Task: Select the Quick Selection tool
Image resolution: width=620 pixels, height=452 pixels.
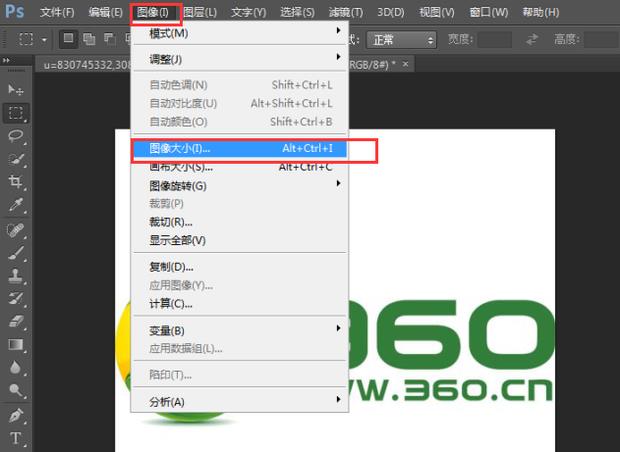Action: pos(16,159)
